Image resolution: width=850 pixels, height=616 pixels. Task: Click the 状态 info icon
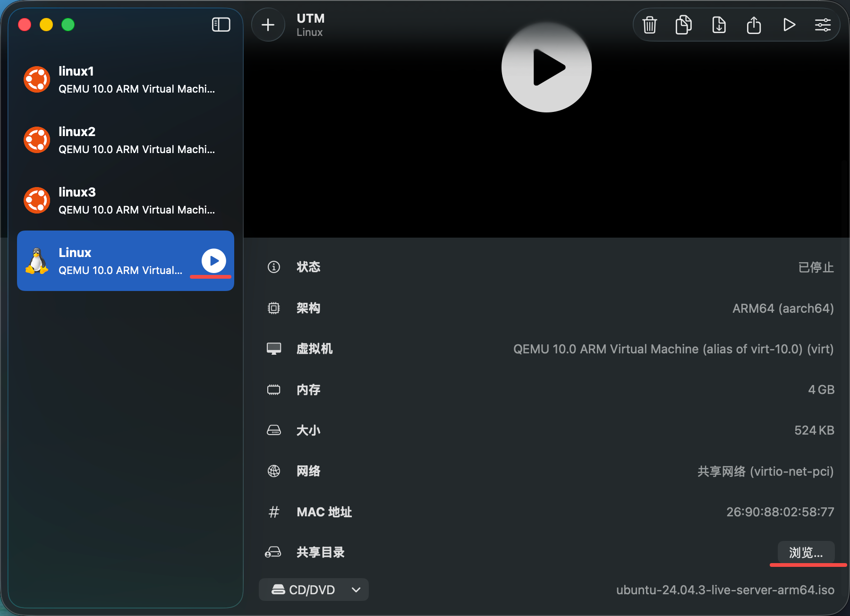(274, 267)
